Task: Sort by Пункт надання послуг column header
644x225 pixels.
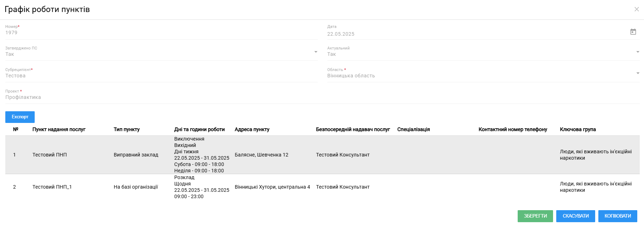Action: (59, 129)
